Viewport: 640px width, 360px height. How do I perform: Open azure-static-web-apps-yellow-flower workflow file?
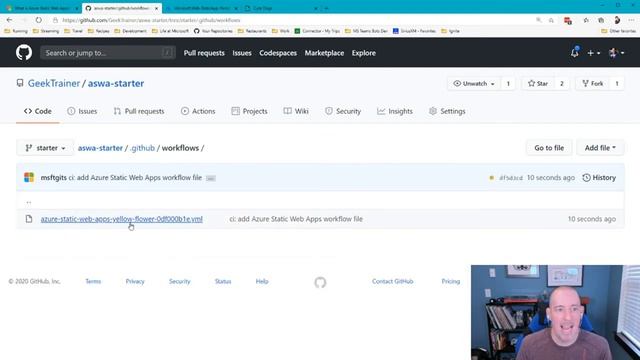tap(122, 219)
